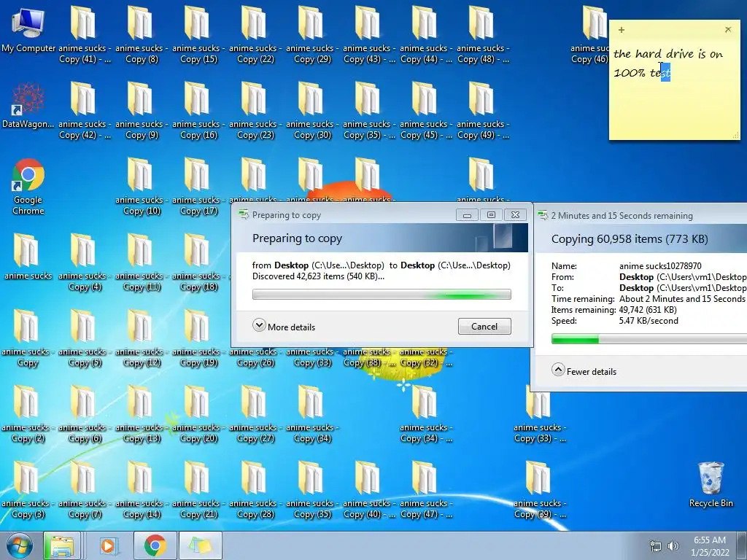Select folder "anime sucks - Copy (10)"

(x=142, y=186)
